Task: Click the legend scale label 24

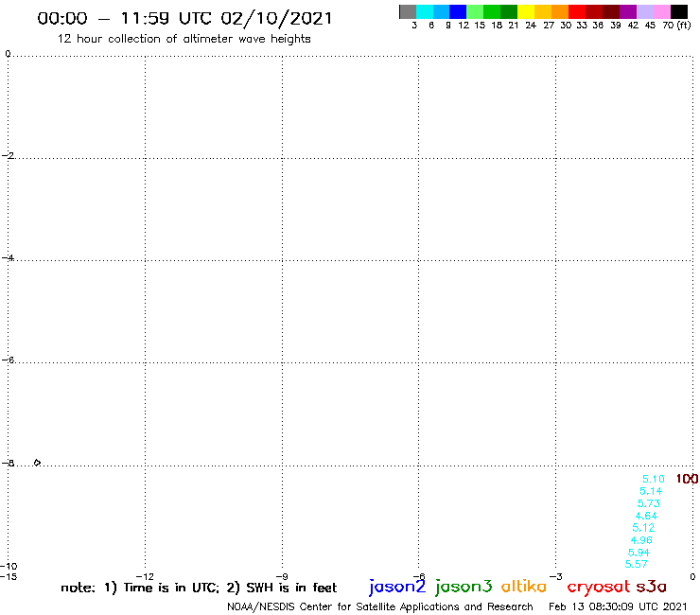Action: [531, 26]
